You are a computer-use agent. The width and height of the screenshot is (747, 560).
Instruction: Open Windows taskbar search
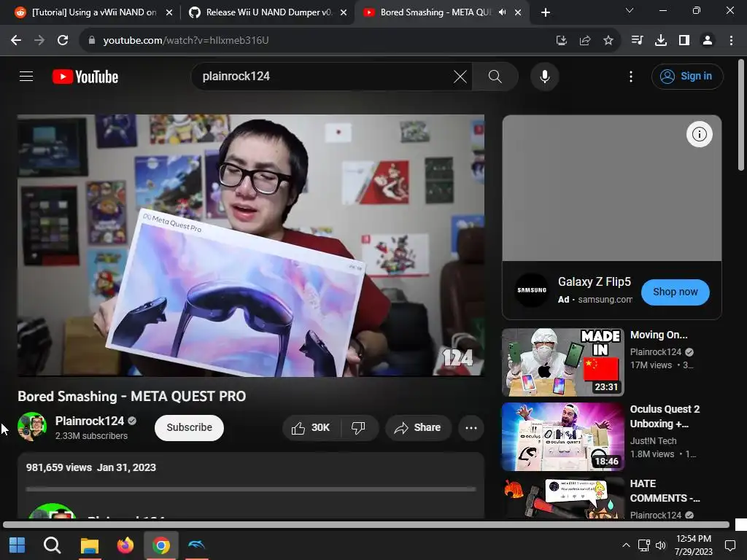coord(52,545)
